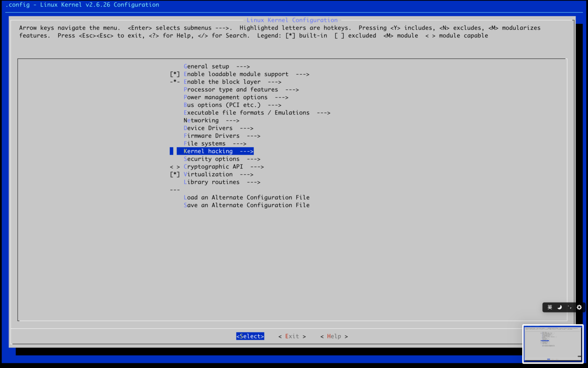Viewport: 588px width, 368px height.
Task: Choose Load an Alternate Configuration File
Action: click(246, 198)
